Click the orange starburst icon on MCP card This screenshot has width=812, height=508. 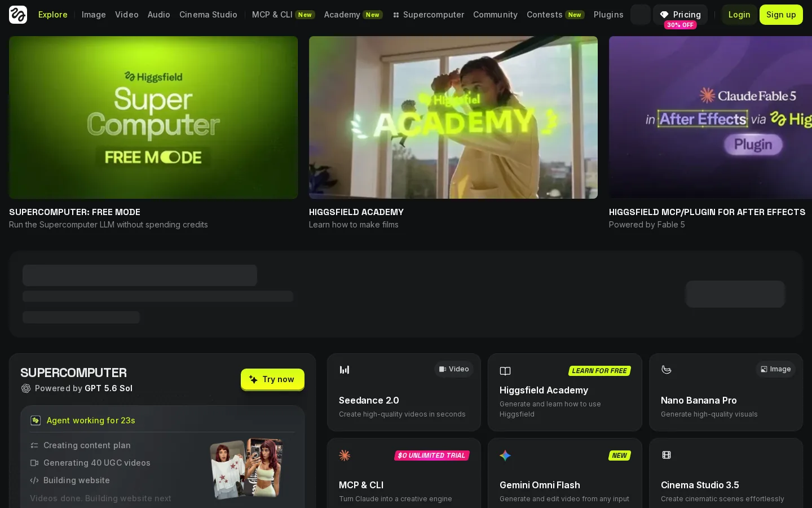coord(345,456)
